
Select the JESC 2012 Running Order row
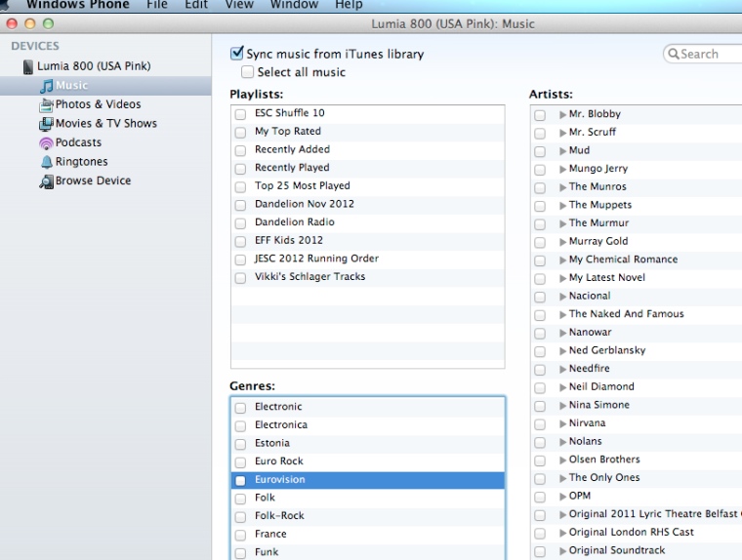(368, 259)
